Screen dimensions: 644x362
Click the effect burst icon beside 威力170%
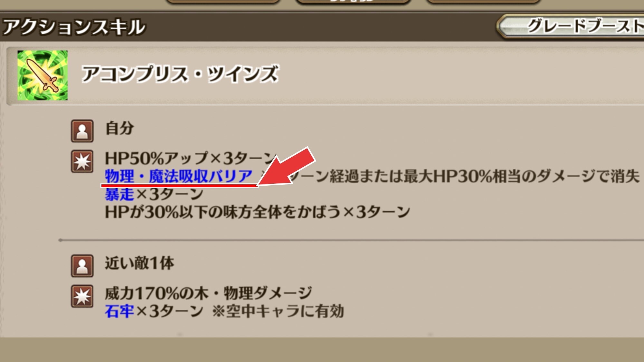82,296
